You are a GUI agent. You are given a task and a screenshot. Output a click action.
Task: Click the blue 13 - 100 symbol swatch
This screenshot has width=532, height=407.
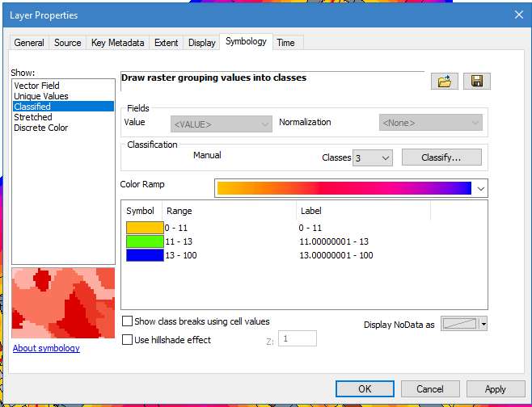[x=145, y=255]
